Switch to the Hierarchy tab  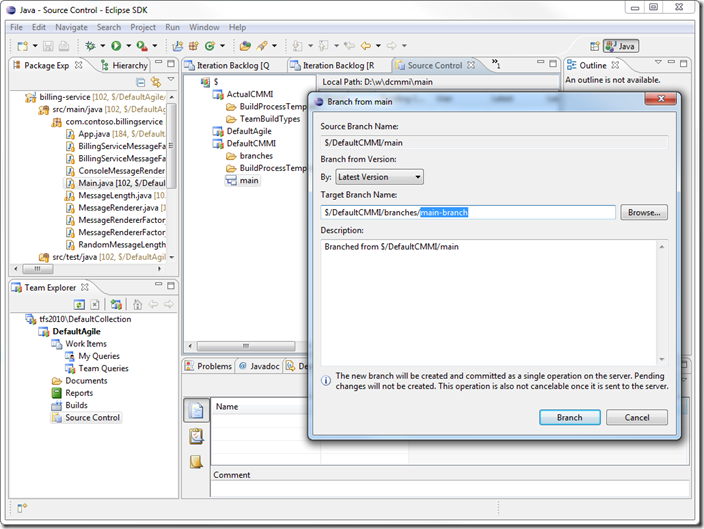[x=124, y=66]
